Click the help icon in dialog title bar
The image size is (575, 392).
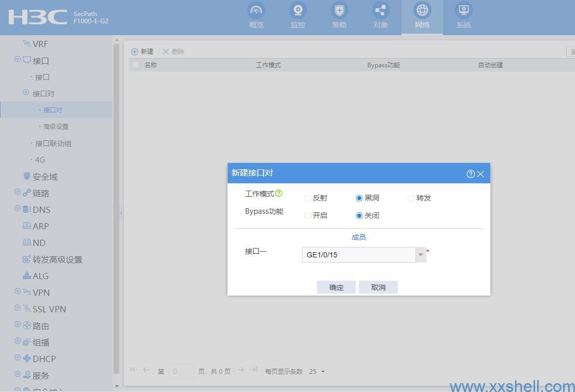[x=470, y=174]
